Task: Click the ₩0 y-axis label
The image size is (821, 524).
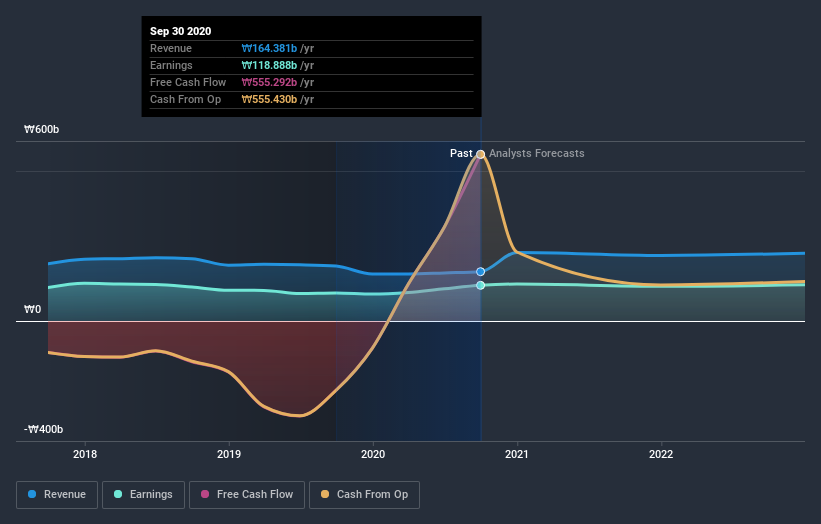Action: (32, 309)
